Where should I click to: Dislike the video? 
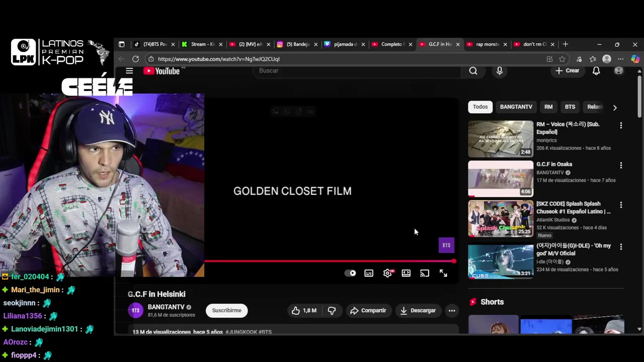[x=332, y=311]
